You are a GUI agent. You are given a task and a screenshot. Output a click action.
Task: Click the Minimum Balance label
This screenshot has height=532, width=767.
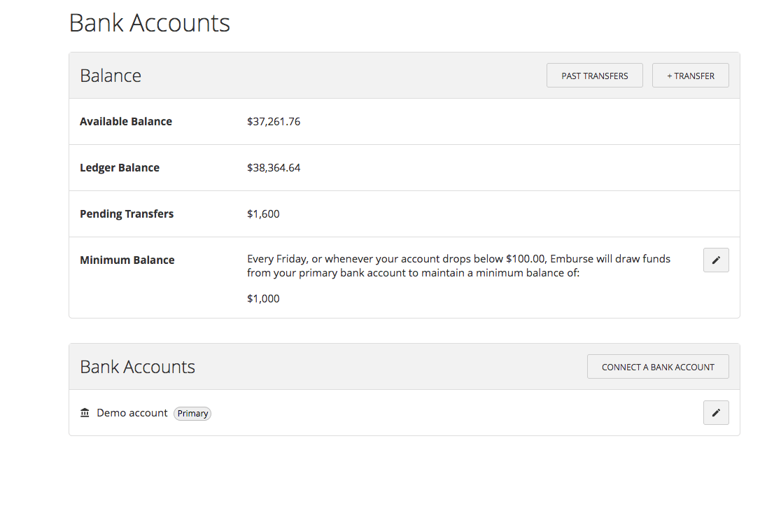tap(127, 260)
